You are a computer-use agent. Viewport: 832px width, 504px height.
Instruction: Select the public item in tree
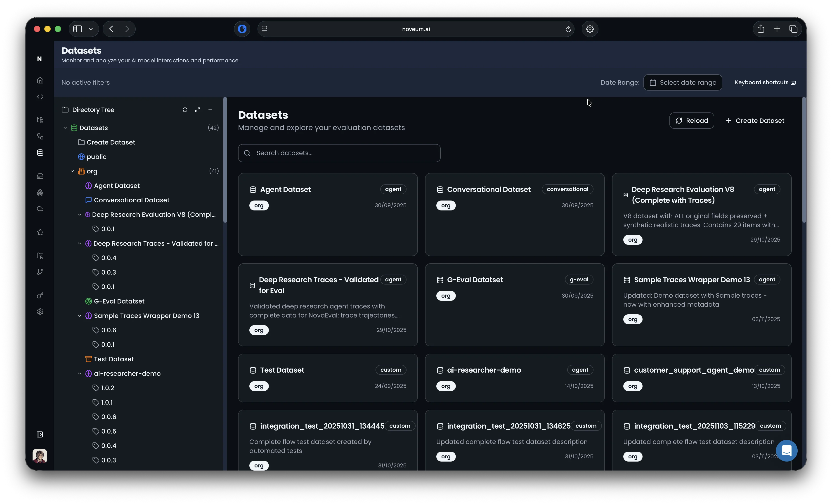(96, 157)
